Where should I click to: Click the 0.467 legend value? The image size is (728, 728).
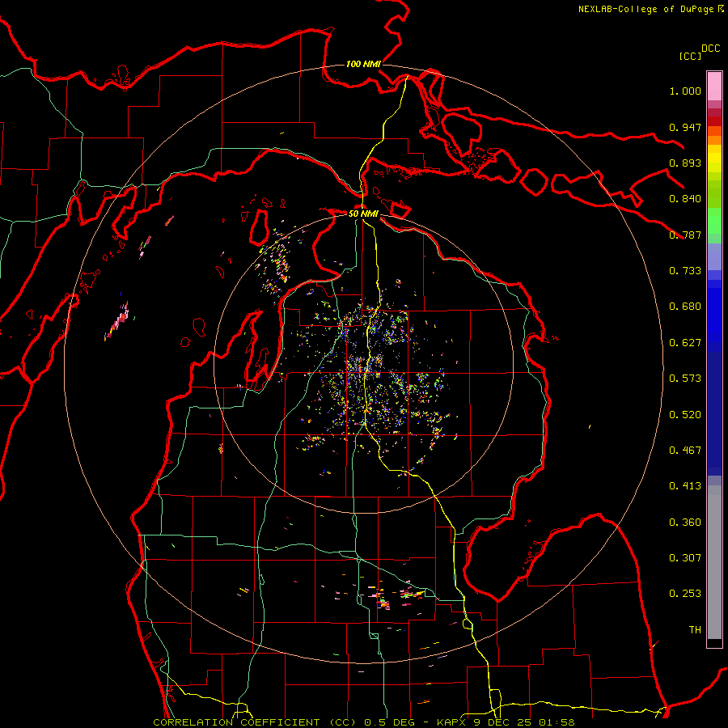[x=685, y=451]
